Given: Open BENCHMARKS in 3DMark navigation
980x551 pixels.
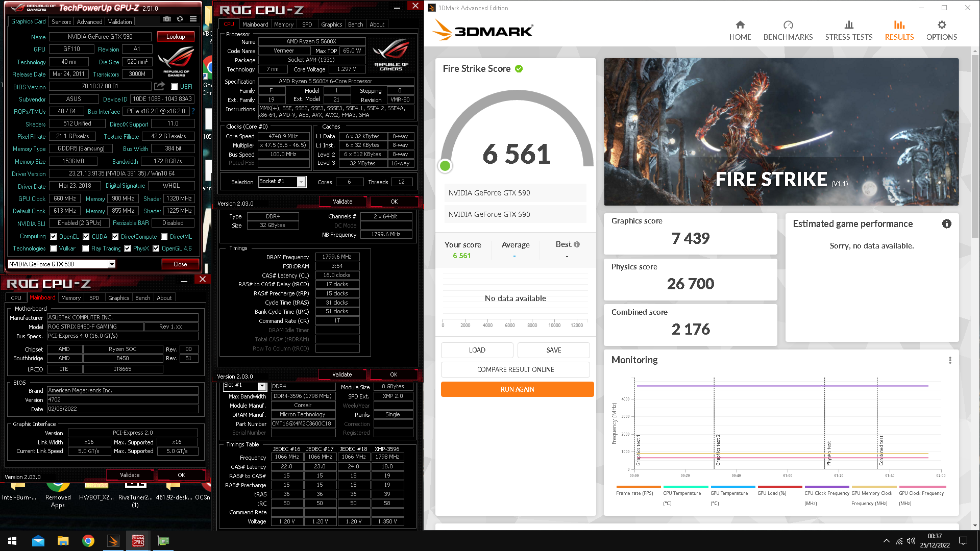Looking at the screenshot, I should click(x=788, y=31).
